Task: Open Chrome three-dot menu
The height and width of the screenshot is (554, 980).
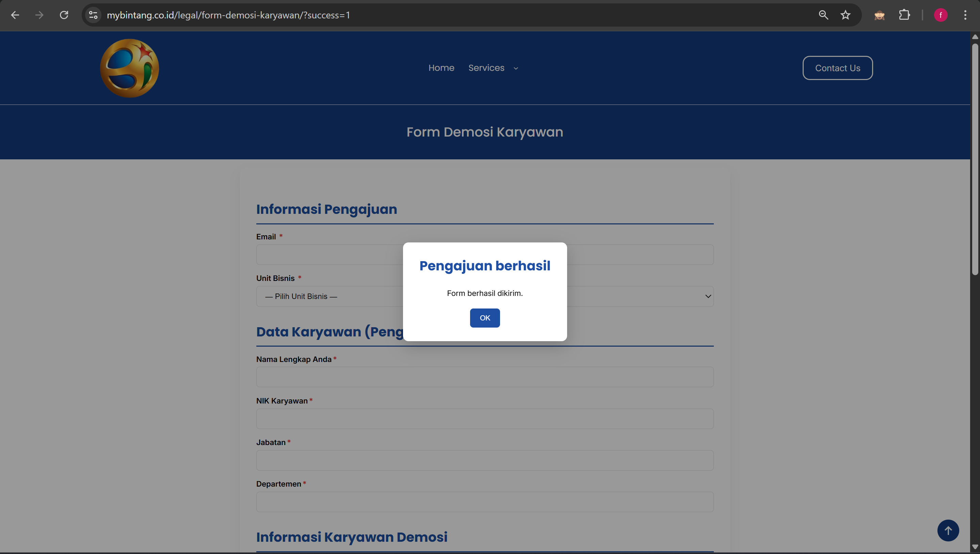Action: coord(965,15)
